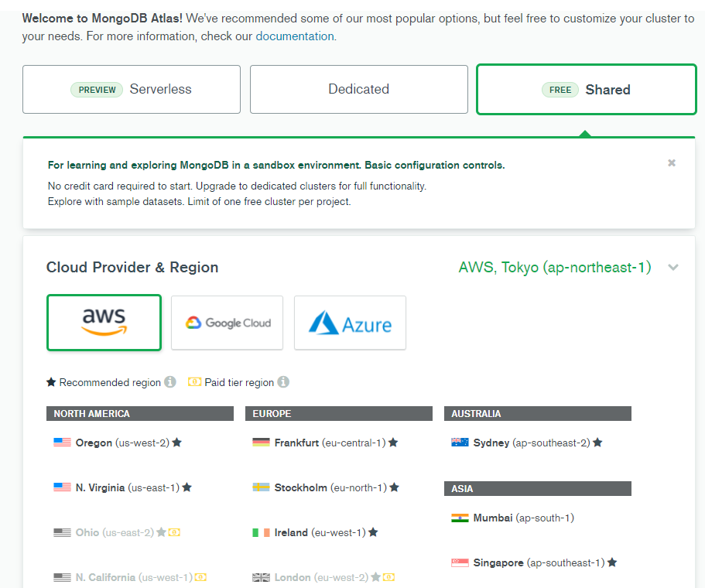Select Singapore (ap-southeast-1) region
The height and width of the screenshot is (588, 705).
pyautogui.click(x=534, y=562)
